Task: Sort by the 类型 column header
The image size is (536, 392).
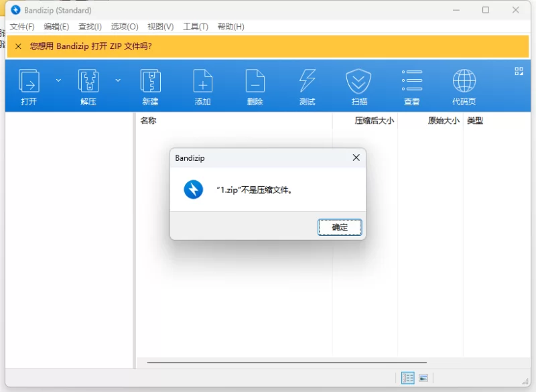Action: tap(496, 121)
